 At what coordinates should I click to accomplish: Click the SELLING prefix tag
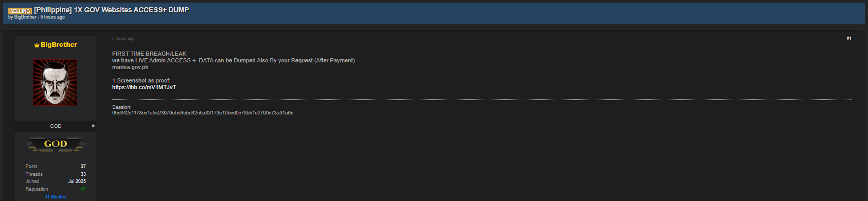(20, 11)
